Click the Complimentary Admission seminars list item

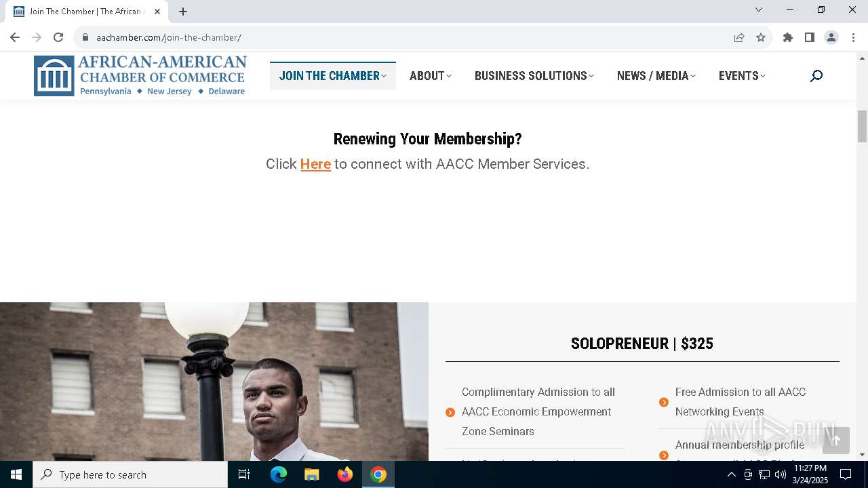click(x=536, y=411)
